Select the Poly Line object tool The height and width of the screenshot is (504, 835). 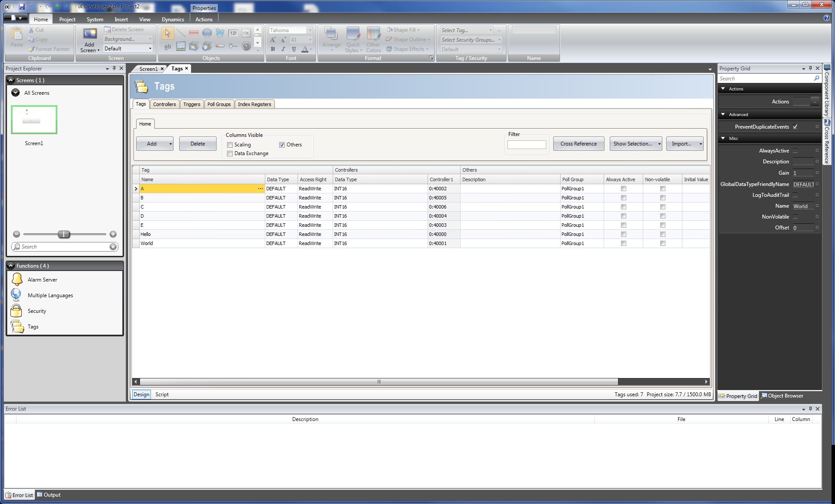pos(220,33)
